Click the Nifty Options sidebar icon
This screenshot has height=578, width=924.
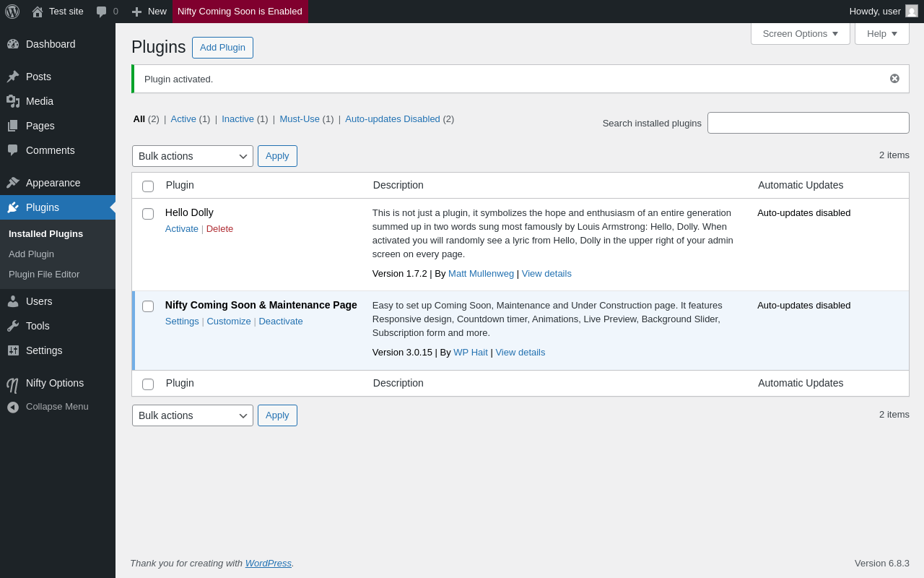[x=13, y=384]
